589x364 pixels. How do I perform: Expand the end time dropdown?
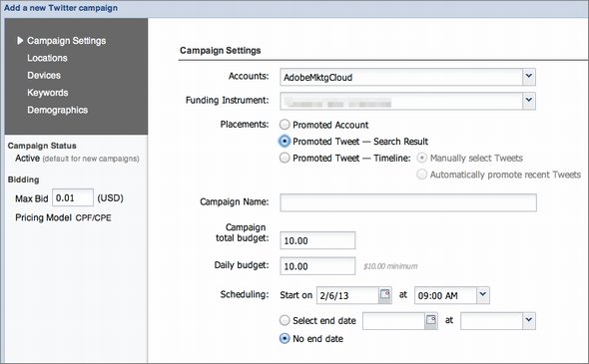coord(529,320)
